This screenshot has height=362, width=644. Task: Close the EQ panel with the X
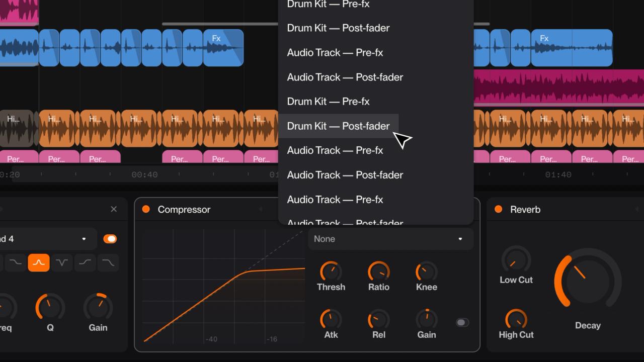(x=114, y=209)
